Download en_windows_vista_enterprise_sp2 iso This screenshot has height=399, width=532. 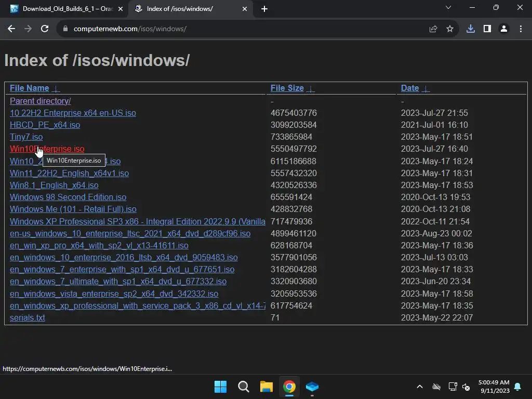pyautogui.click(x=114, y=294)
